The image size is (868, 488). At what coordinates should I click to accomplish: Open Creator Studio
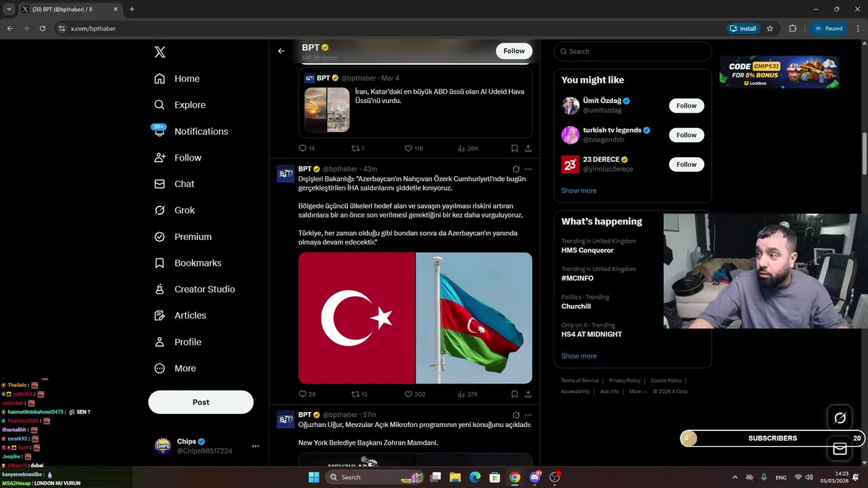tap(195, 289)
